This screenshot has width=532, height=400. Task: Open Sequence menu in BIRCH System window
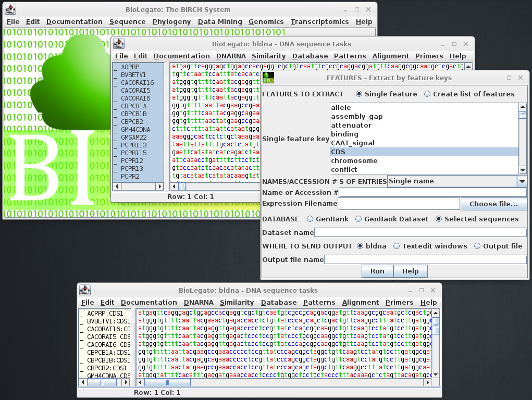tap(127, 22)
